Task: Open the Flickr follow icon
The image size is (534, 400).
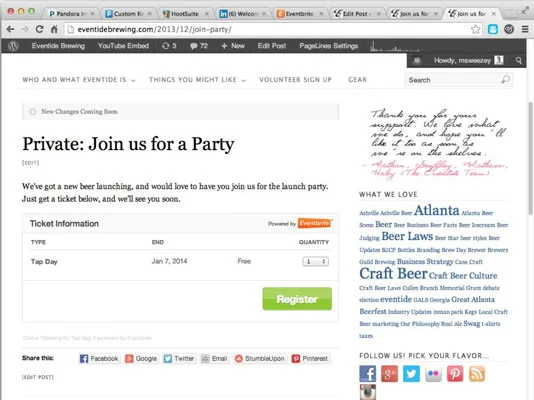Action: tap(433, 373)
